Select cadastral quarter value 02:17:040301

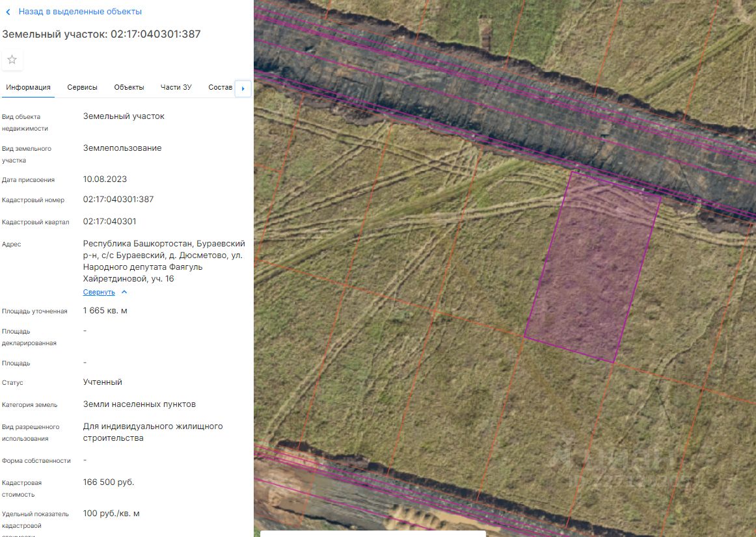pyautogui.click(x=109, y=222)
